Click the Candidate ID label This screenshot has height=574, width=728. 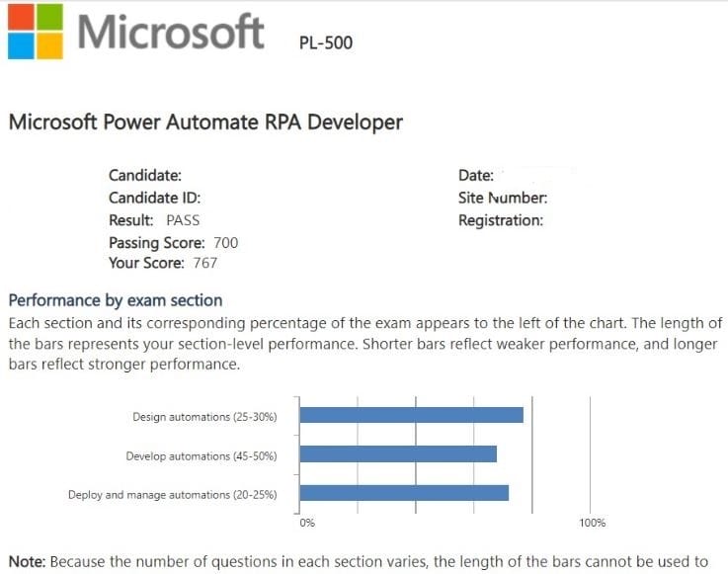tap(154, 198)
